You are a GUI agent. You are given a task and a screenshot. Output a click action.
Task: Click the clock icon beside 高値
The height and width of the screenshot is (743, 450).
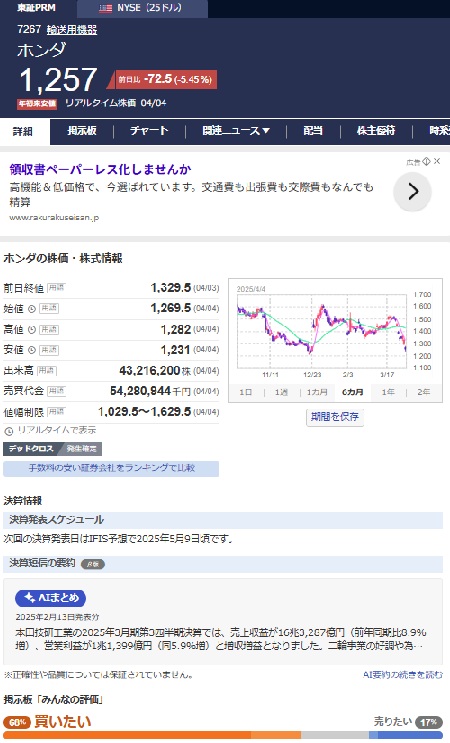tap(32, 329)
